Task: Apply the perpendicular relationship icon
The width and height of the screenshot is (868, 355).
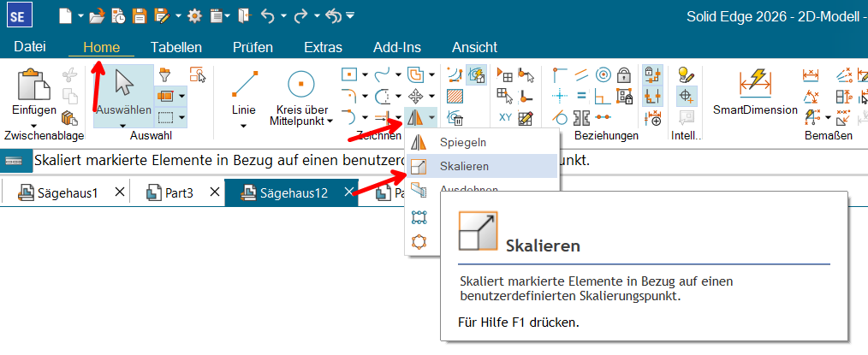Action: click(x=603, y=96)
